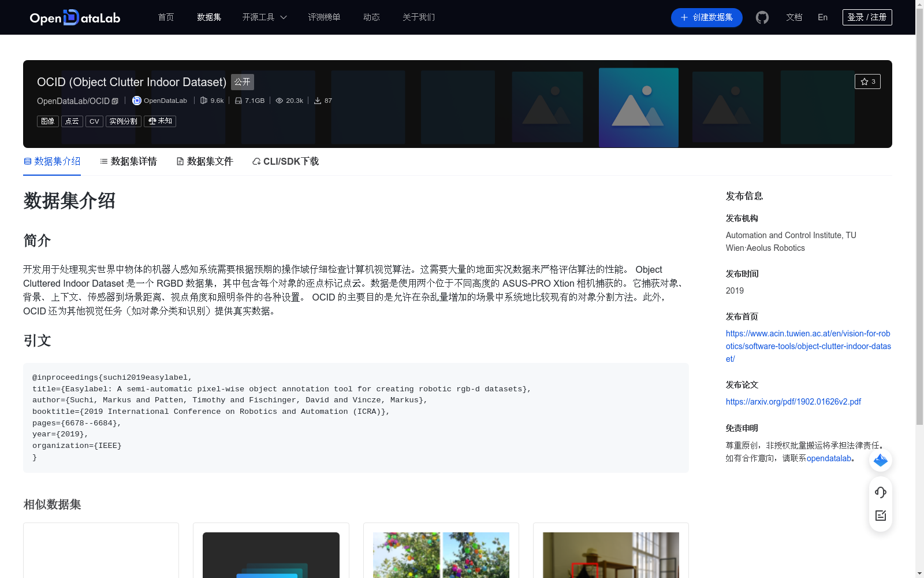Star the dataset via the star toggle
Viewport: 924px width, 578px height.
point(867,81)
